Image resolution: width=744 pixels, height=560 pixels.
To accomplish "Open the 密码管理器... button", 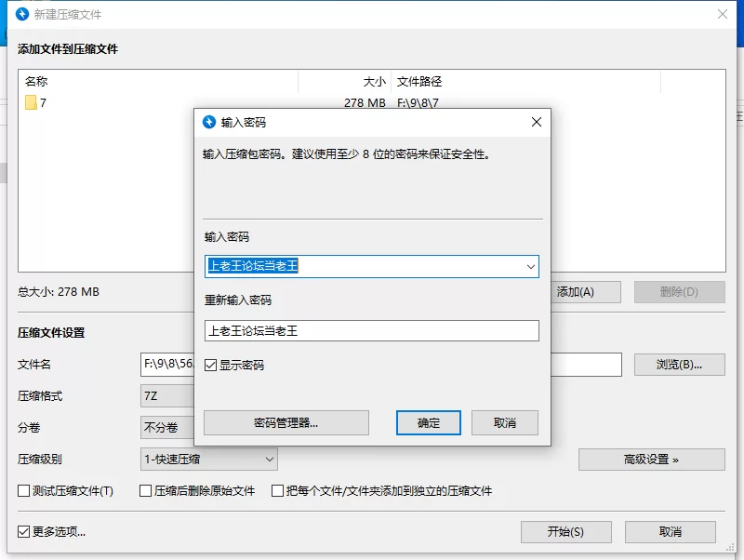I will coord(286,423).
